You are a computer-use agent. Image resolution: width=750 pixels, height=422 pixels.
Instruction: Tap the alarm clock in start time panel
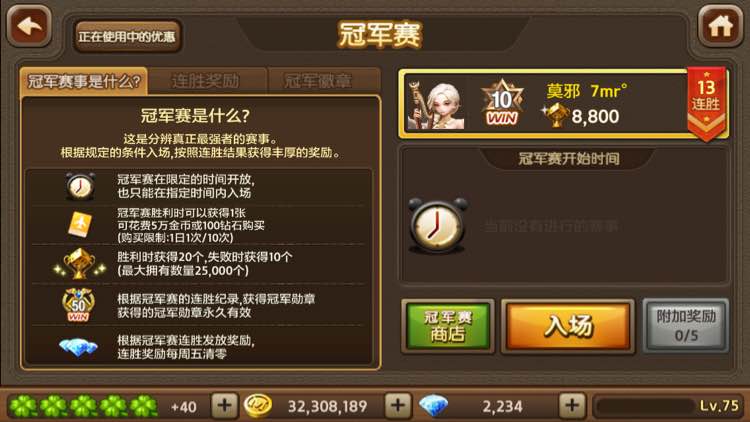437,225
